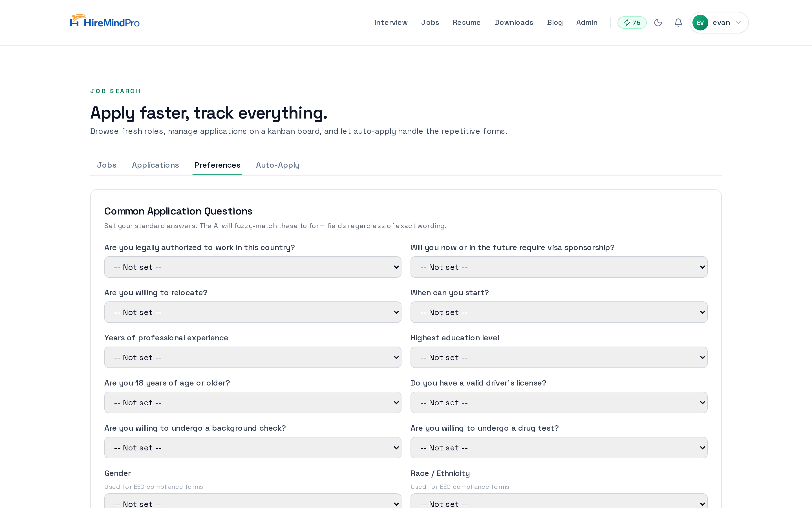This screenshot has height=508, width=812.
Task: Click the valid driver's license question label
Action: click(478, 383)
